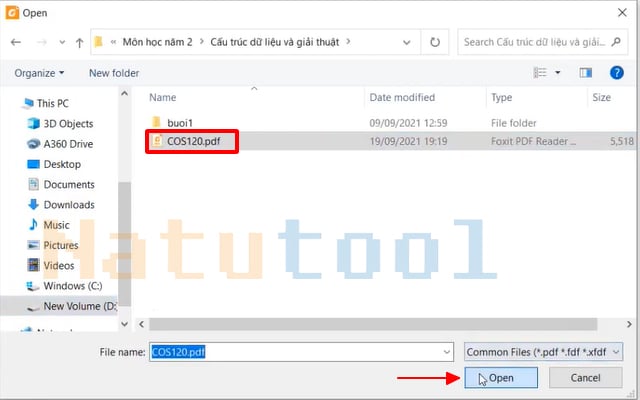640x400 pixels.
Task: Sort by Type column header
Action: [x=501, y=98]
